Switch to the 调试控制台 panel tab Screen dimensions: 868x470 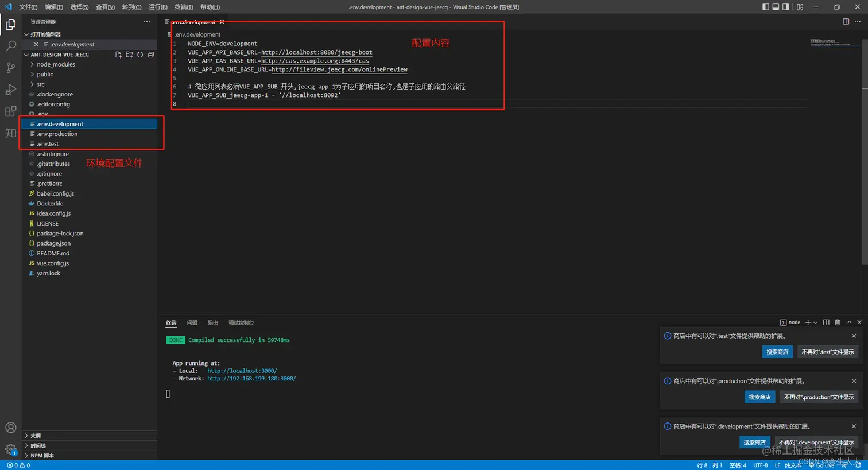click(241, 323)
